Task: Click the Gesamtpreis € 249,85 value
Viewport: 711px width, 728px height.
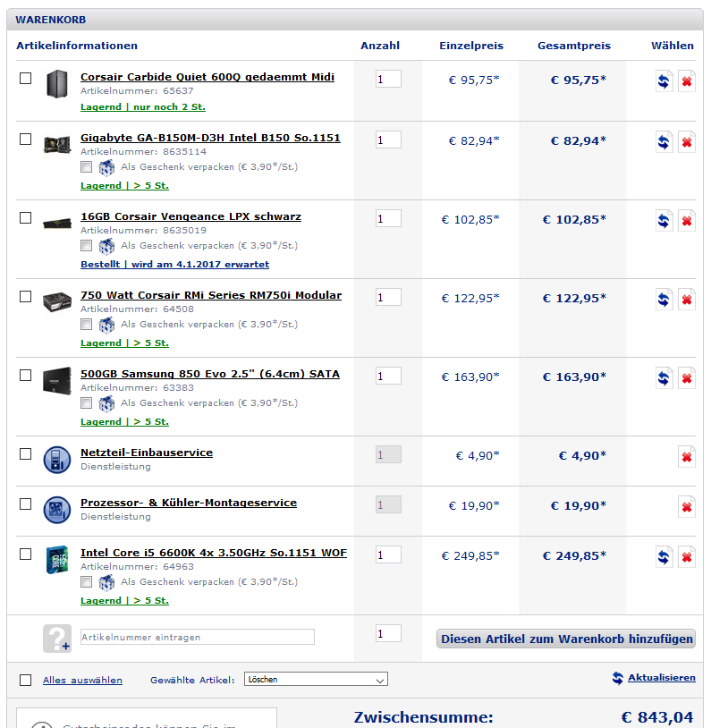Action: click(574, 555)
